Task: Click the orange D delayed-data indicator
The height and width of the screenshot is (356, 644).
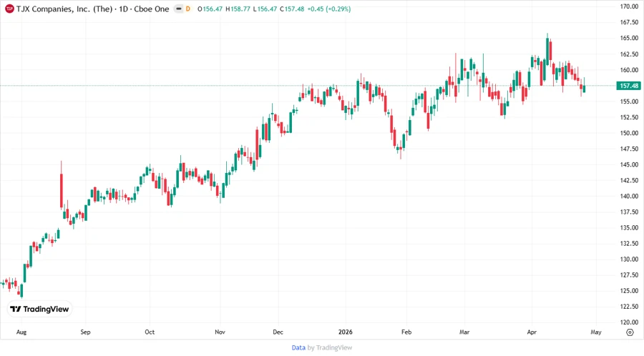Action: (188, 9)
